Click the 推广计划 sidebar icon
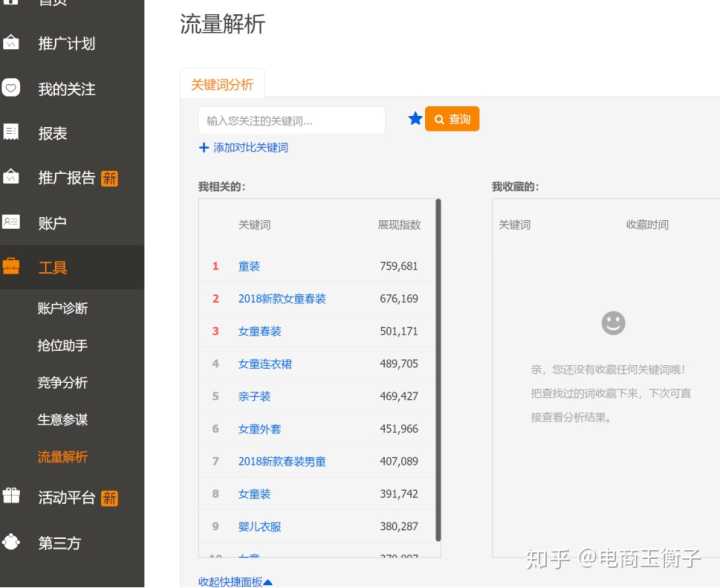This screenshot has height=588, width=720. pyautogui.click(x=11, y=43)
